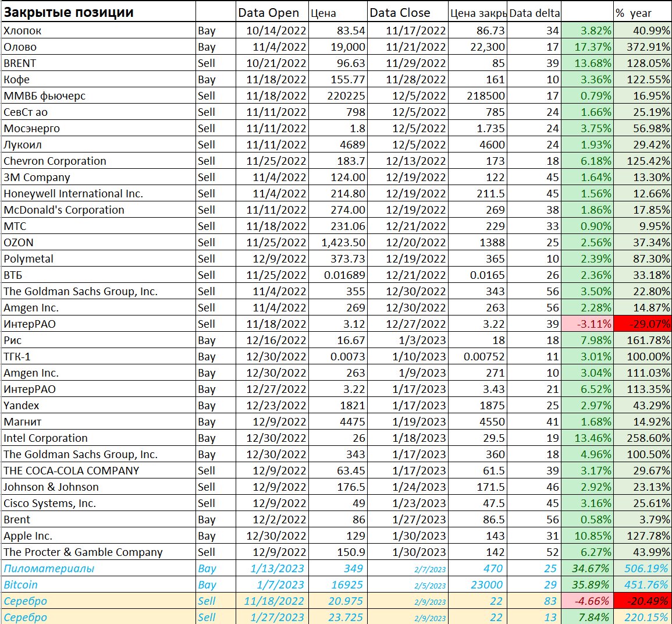Viewport: 672px width, 624px height.
Task: Click the red '-20.49%' cell
Action: pyautogui.click(x=642, y=601)
